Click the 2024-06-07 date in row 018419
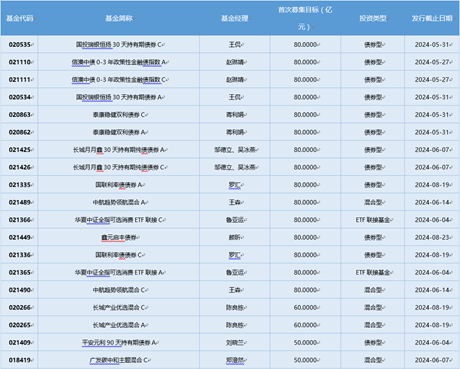The width and height of the screenshot is (460, 369). [432, 360]
